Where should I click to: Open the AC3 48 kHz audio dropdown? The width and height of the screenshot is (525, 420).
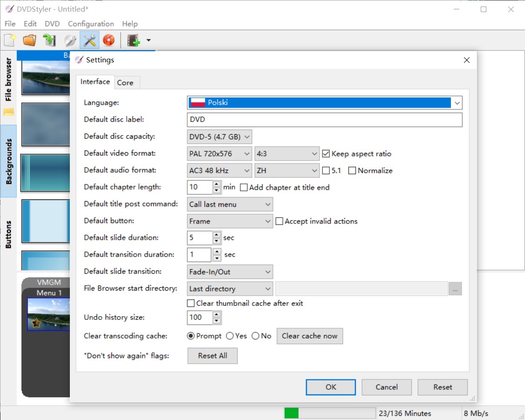click(219, 171)
